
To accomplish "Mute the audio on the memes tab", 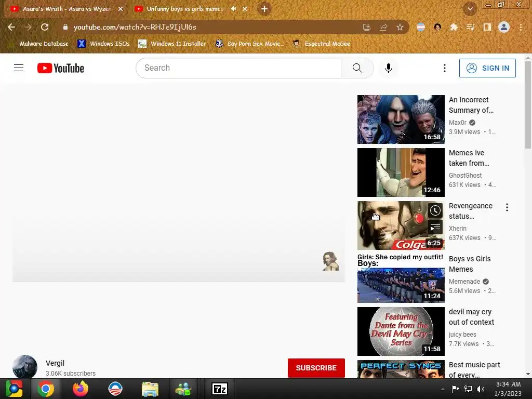I will [x=233, y=9].
